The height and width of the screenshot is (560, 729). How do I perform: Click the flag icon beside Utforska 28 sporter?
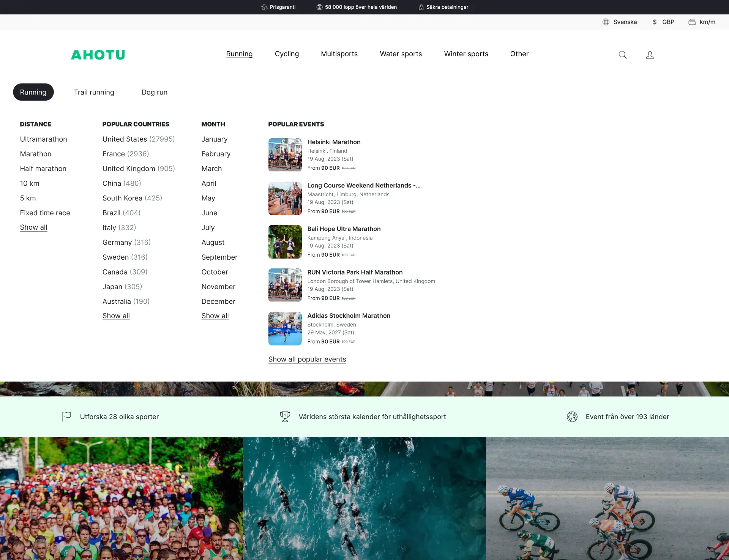(x=66, y=416)
